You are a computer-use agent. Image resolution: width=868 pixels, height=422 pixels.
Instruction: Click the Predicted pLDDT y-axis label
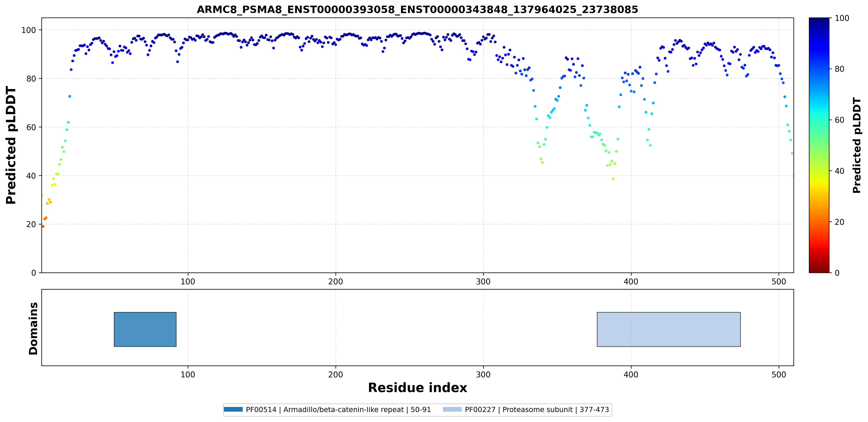(x=11, y=145)
